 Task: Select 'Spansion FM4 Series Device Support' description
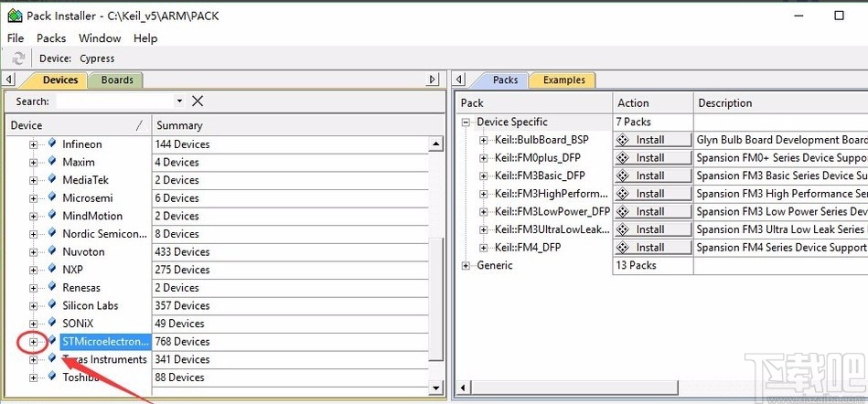[781, 248]
